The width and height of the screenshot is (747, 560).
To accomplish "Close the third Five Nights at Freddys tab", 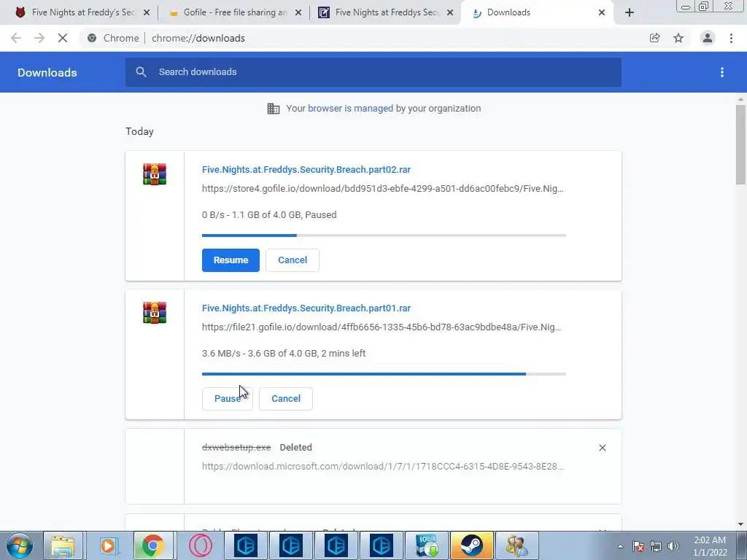I will pos(450,12).
